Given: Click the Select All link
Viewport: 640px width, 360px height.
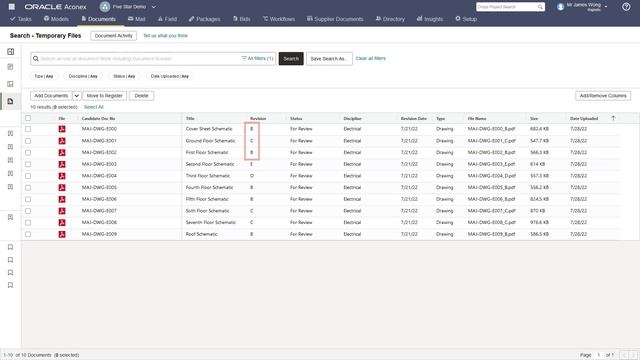Looking at the screenshot, I should point(93,107).
